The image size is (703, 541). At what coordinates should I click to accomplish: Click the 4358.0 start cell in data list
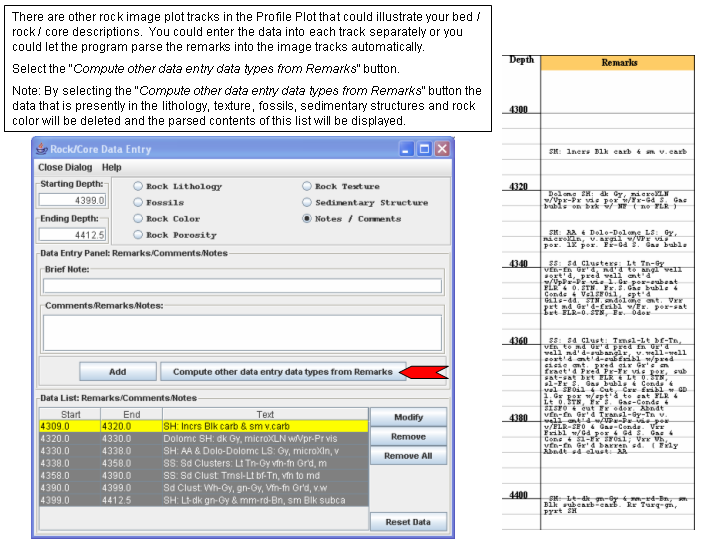point(70,476)
